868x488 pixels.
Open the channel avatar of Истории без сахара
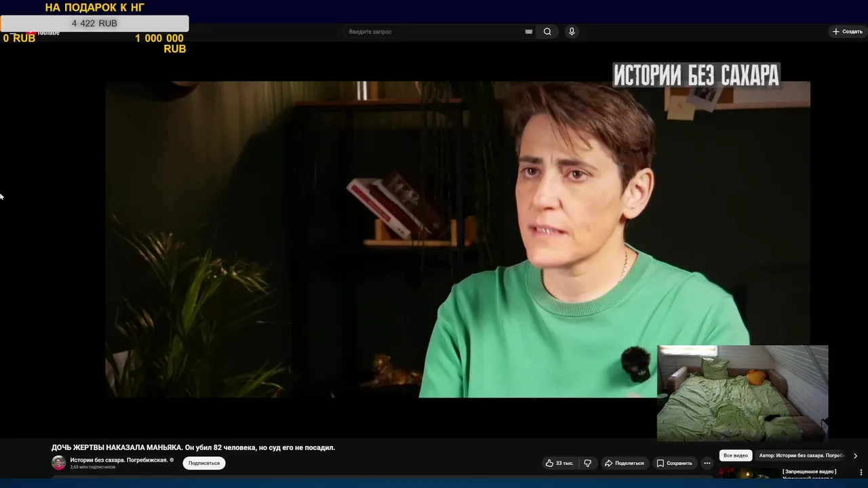(x=59, y=463)
